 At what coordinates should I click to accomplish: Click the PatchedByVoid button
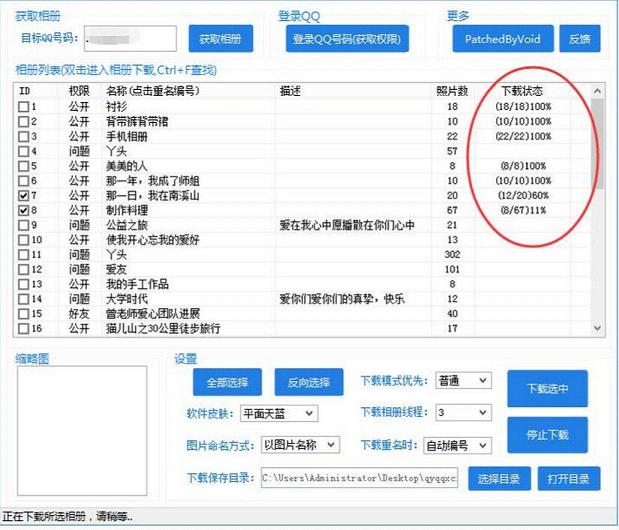(x=503, y=39)
